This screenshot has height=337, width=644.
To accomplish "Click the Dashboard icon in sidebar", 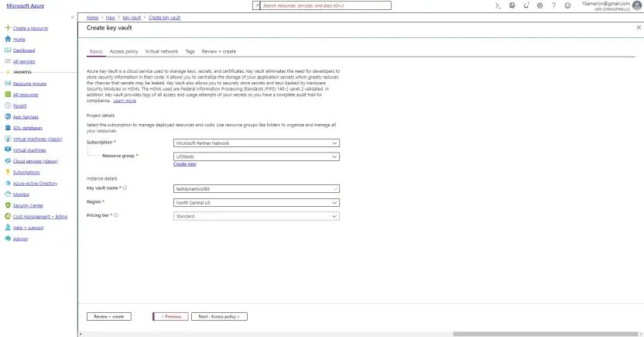I will click(8, 50).
